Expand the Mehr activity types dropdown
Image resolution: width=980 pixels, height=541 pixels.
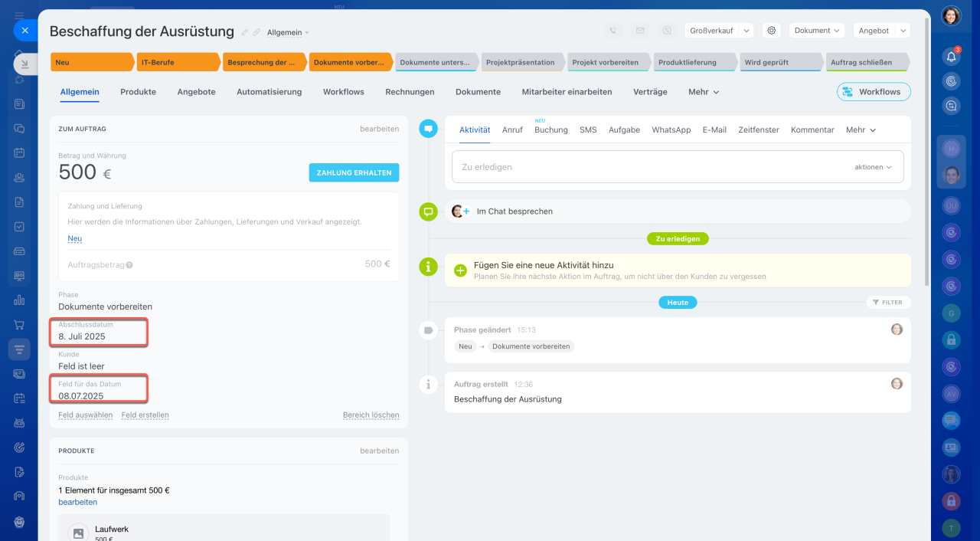861,130
